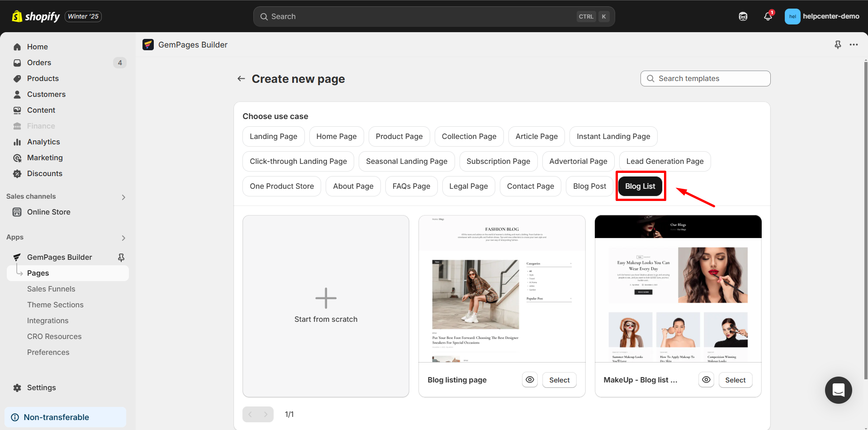Viewport: 868px width, 430px height.
Task: Open the GemPages overflow menu with three dots
Action: pos(854,44)
